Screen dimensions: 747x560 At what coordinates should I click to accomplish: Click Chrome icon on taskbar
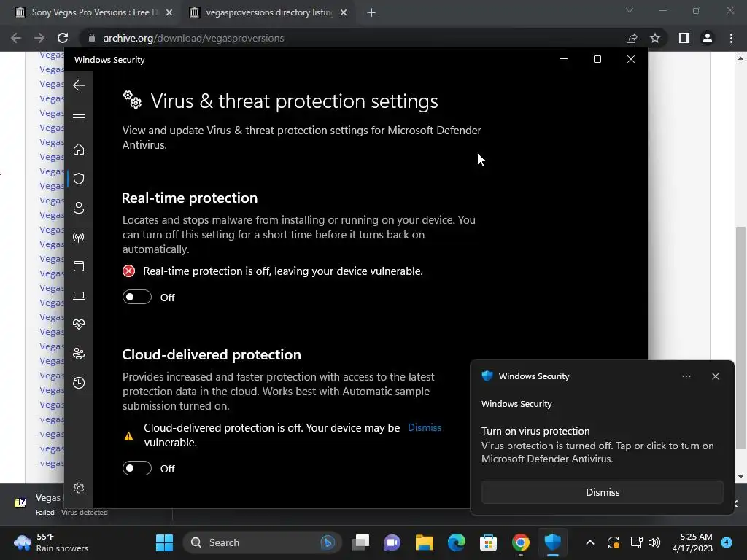[x=520, y=542]
